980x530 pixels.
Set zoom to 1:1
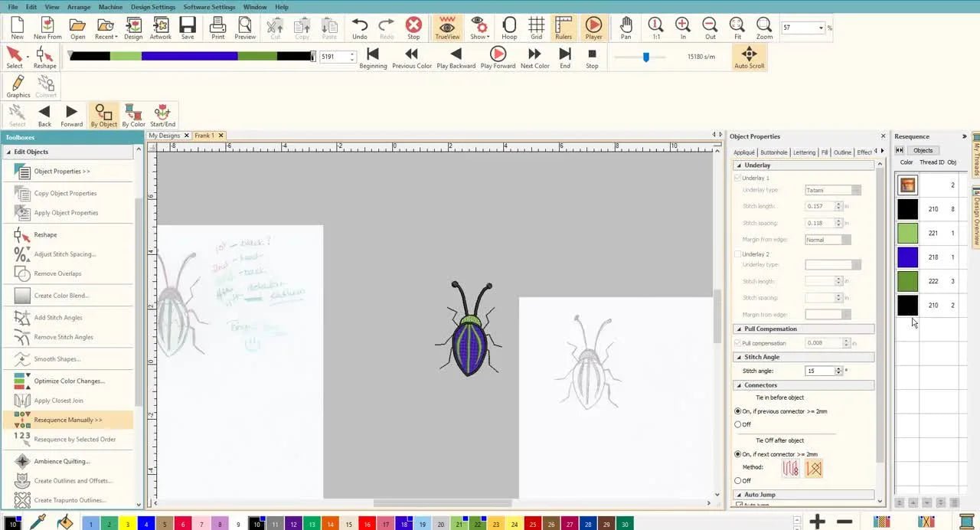point(655,28)
